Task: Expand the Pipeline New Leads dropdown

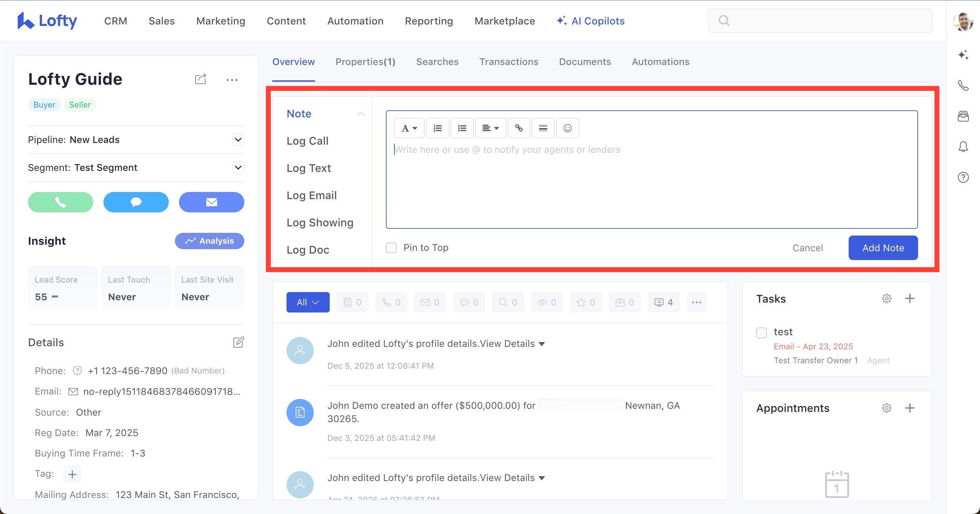Action: click(x=238, y=140)
